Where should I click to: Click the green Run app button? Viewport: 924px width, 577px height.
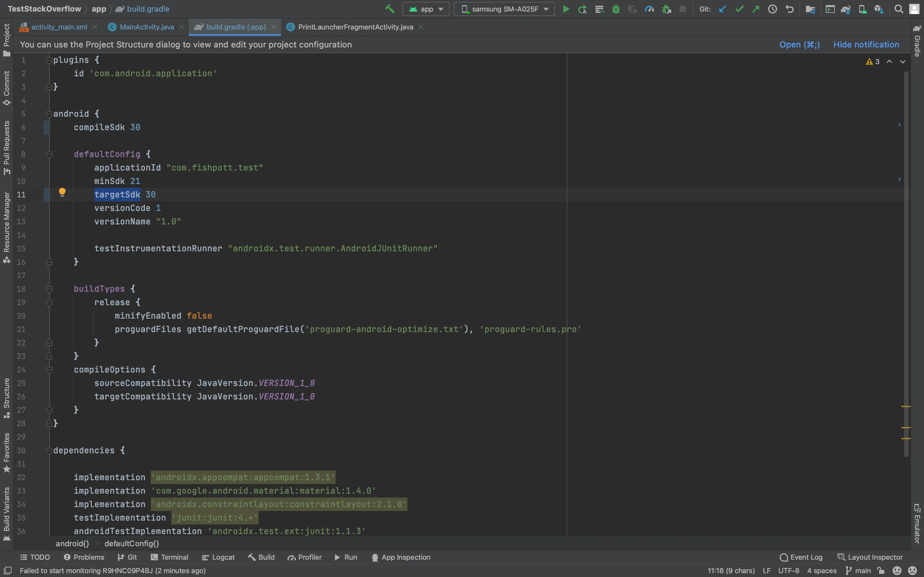[566, 9]
